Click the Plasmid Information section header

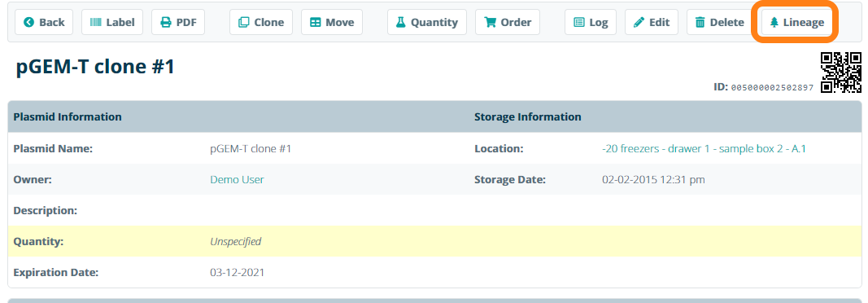[x=68, y=116]
